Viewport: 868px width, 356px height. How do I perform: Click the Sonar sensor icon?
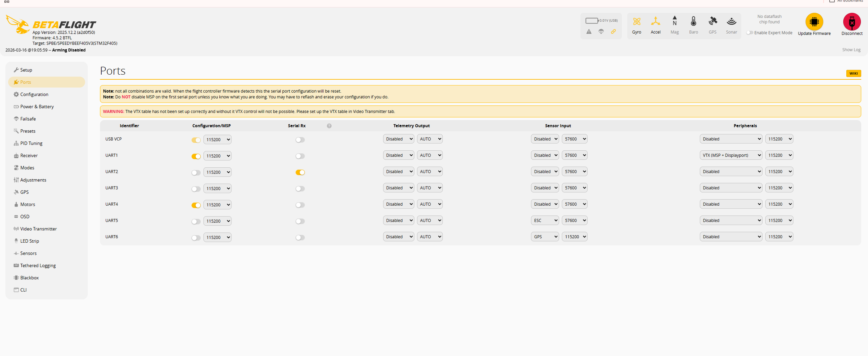[x=731, y=22]
